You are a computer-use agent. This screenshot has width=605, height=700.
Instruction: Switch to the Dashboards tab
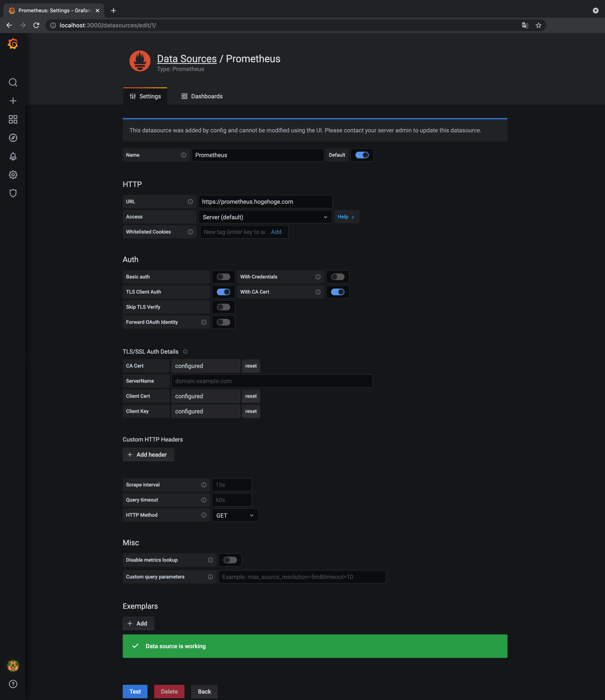pyautogui.click(x=202, y=96)
